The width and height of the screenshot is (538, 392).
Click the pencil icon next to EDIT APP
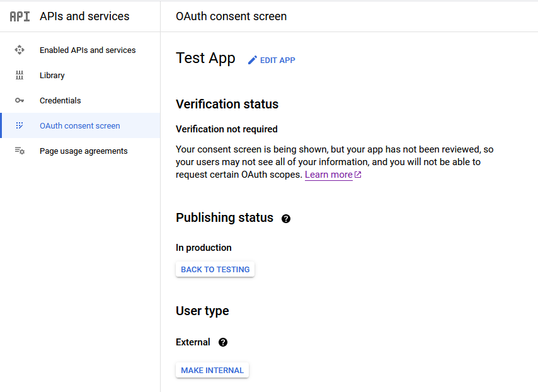tap(251, 60)
